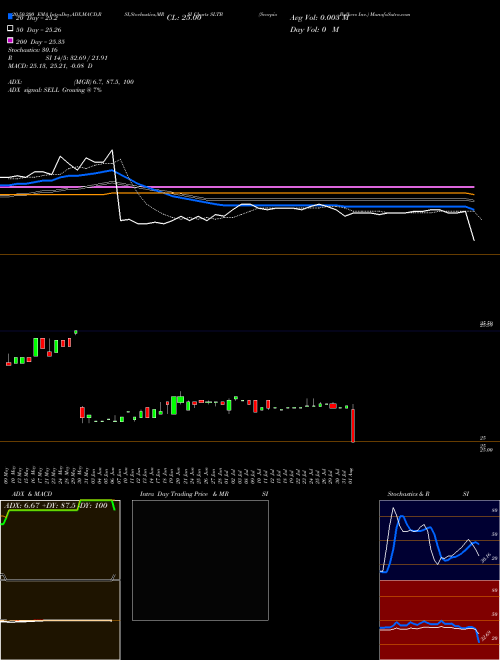500x660 pixels.
Task: Click the 'Avg Vol: 0.003 M' readout
Action: tap(320, 18)
